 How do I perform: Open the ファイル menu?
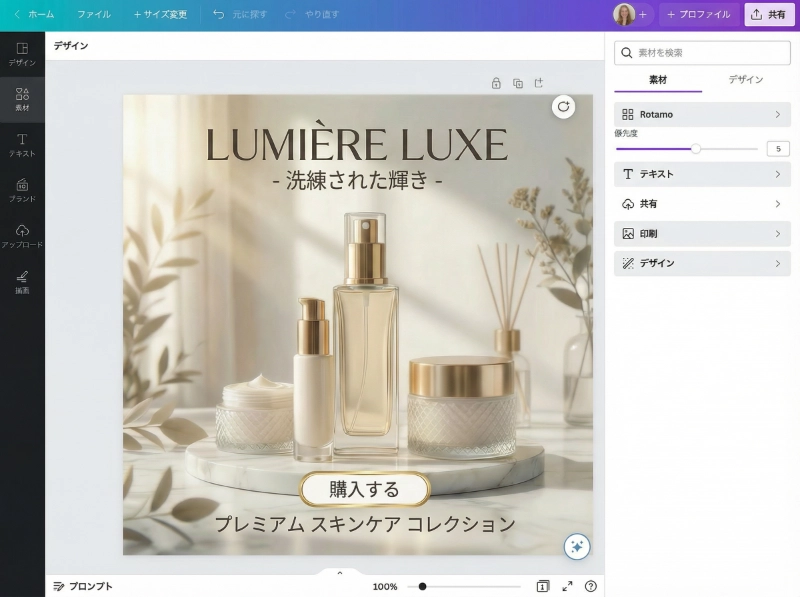(94, 15)
